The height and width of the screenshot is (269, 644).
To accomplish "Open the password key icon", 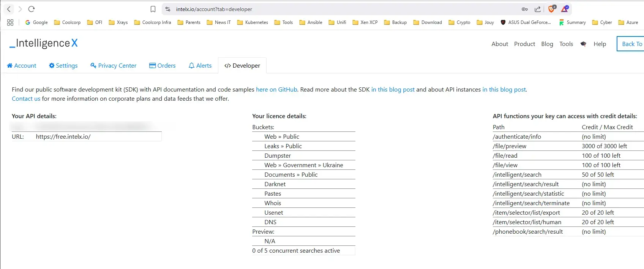I will 525,9.
